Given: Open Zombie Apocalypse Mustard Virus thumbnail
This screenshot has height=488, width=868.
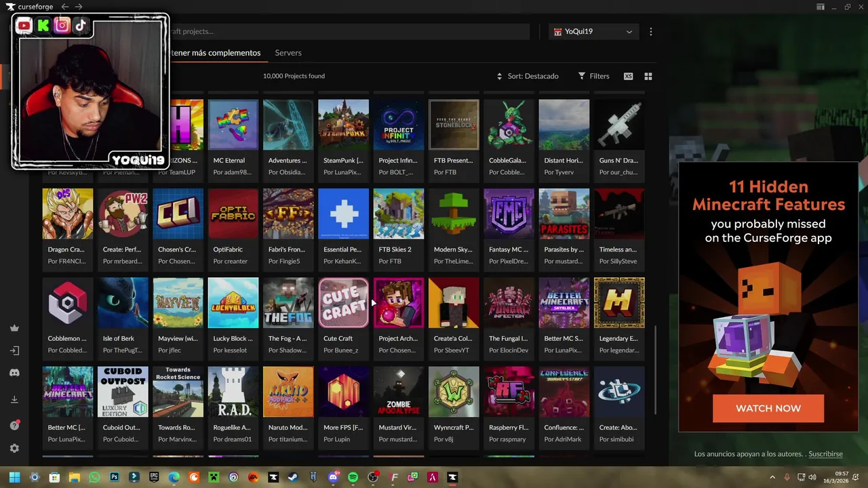Looking at the screenshot, I should [x=399, y=392].
